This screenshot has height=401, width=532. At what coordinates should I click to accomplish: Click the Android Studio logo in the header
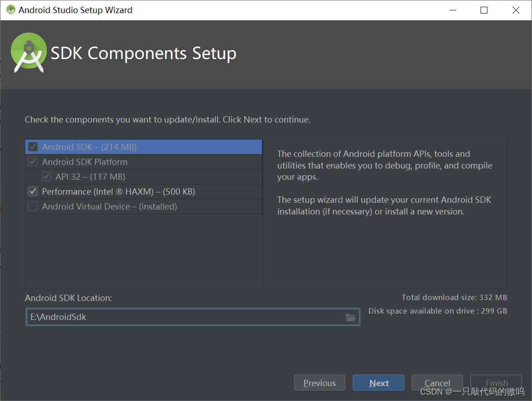coord(28,53)
